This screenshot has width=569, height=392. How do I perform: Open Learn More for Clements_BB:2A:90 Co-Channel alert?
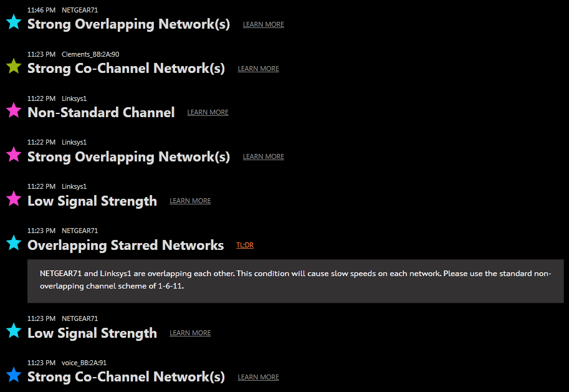(x=258, y=69)
